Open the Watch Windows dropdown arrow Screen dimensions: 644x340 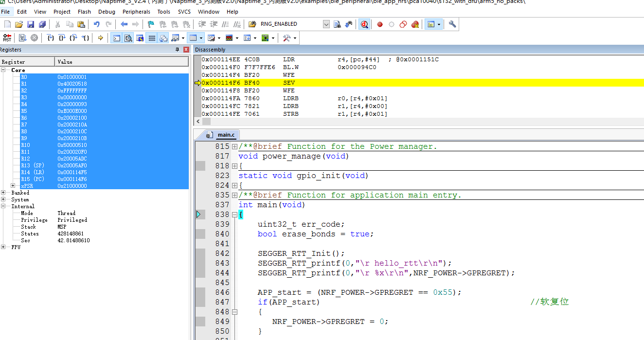[x=183, y=37]
